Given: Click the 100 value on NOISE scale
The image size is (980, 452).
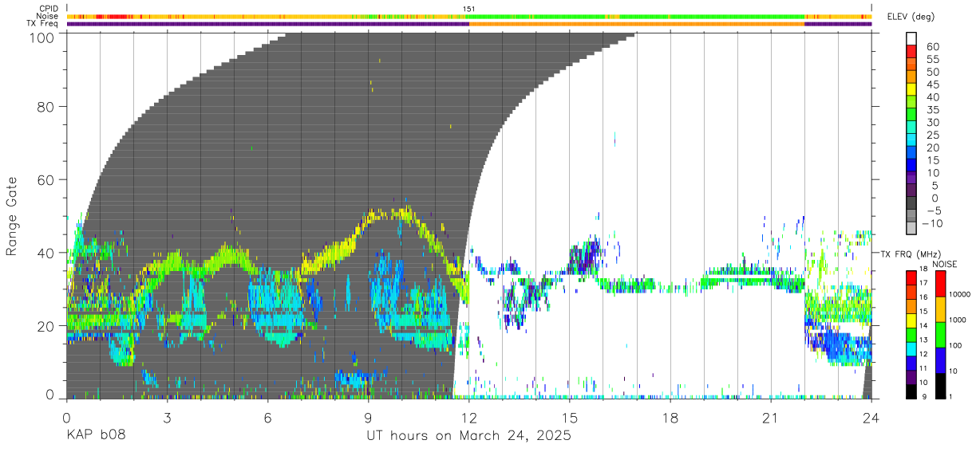Looking at the screenshot, I should click(956, 346).
